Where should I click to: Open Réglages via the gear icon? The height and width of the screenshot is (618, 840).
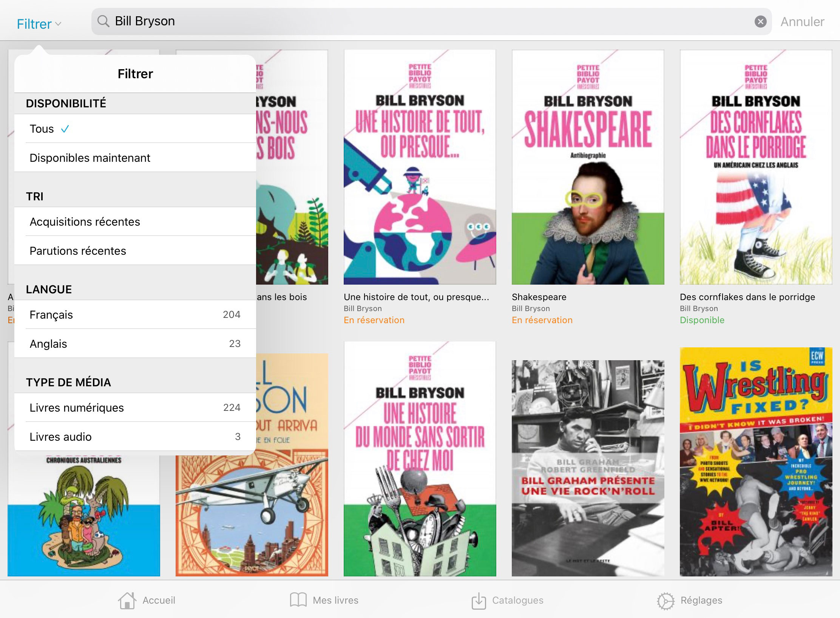pos(665,601)
